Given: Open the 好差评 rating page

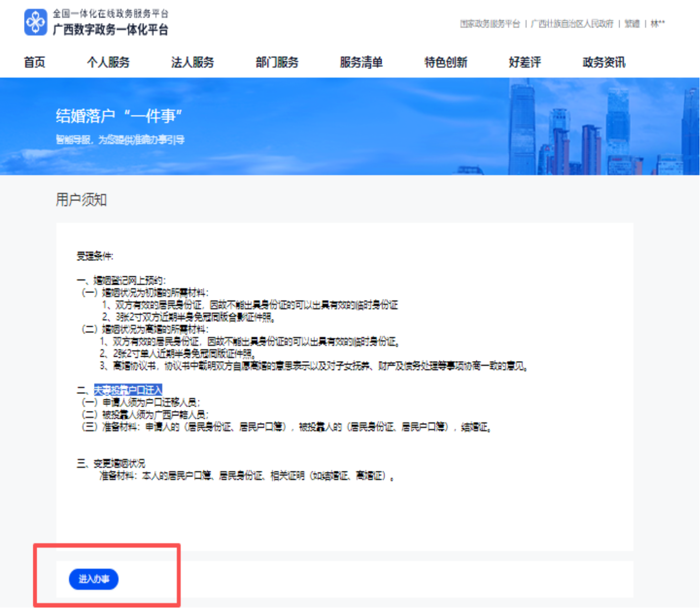Looking at the screenshot, I should (x=525, y=62).
